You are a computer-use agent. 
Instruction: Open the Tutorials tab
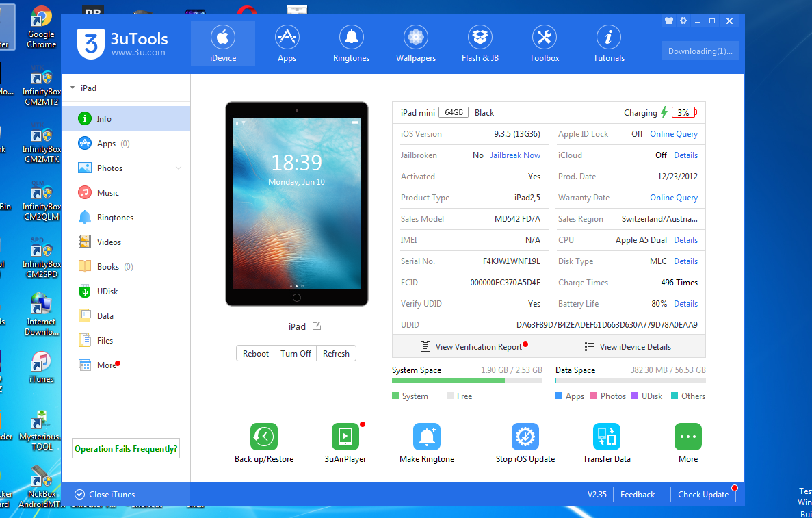tap(608, 44)
